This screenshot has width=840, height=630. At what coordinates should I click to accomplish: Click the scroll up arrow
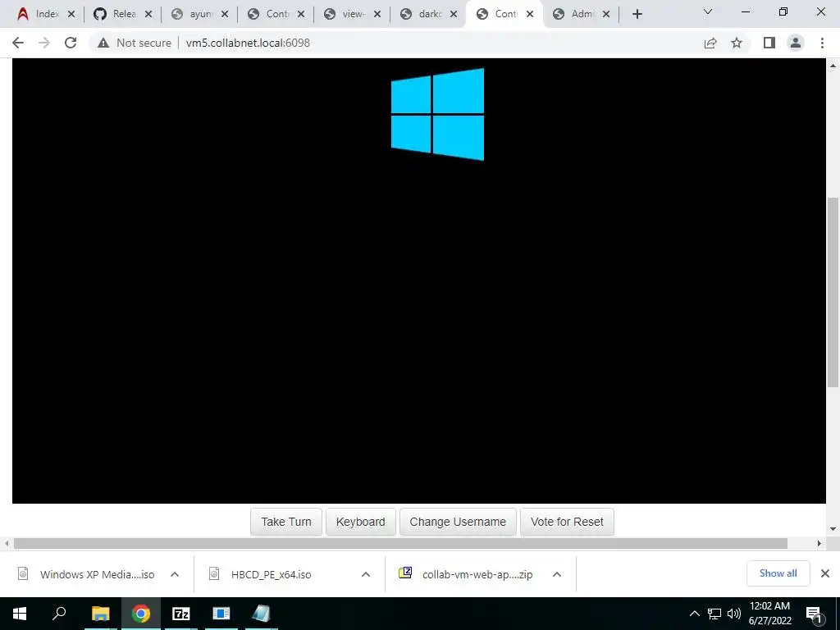833,66
